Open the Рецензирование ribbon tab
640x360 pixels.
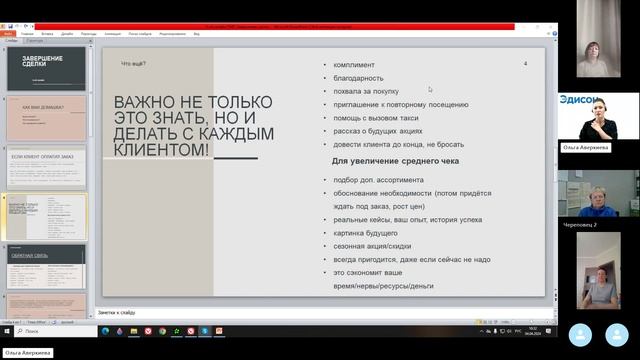pyautogui.click(x=172, y=34)
